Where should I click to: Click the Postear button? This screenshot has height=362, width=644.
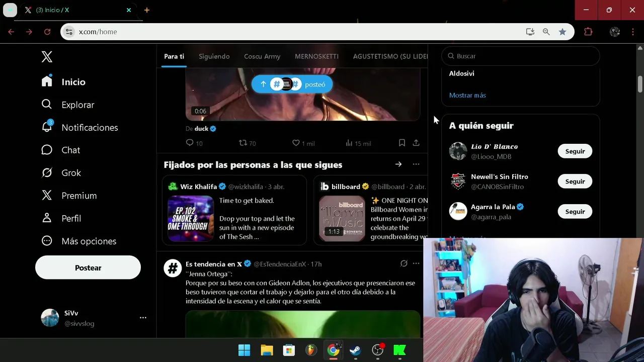tap(88, 267)
